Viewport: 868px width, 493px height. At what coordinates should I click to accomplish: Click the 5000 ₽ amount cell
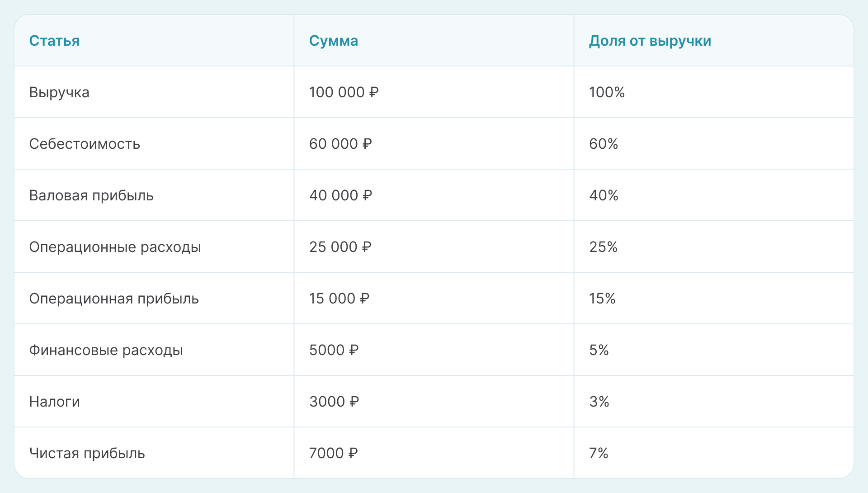334,350
